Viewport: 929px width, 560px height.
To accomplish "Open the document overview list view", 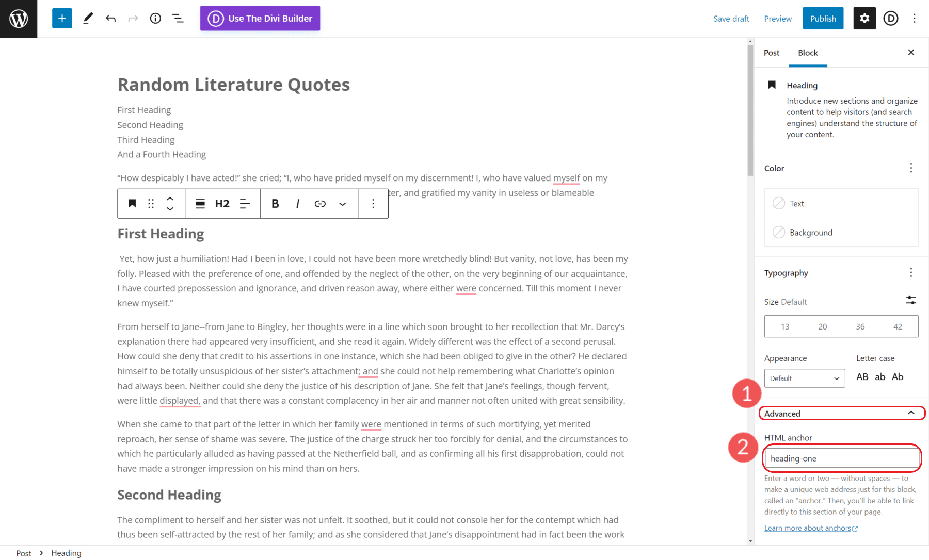I will click(178, 18).
